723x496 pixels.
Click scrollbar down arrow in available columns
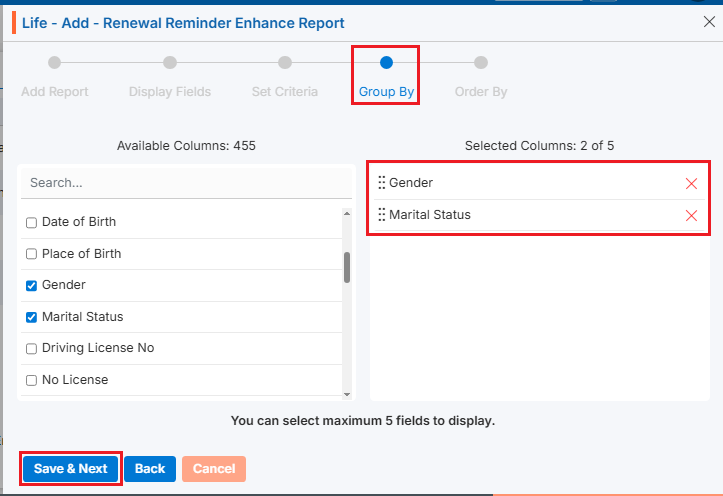point(347,395)
